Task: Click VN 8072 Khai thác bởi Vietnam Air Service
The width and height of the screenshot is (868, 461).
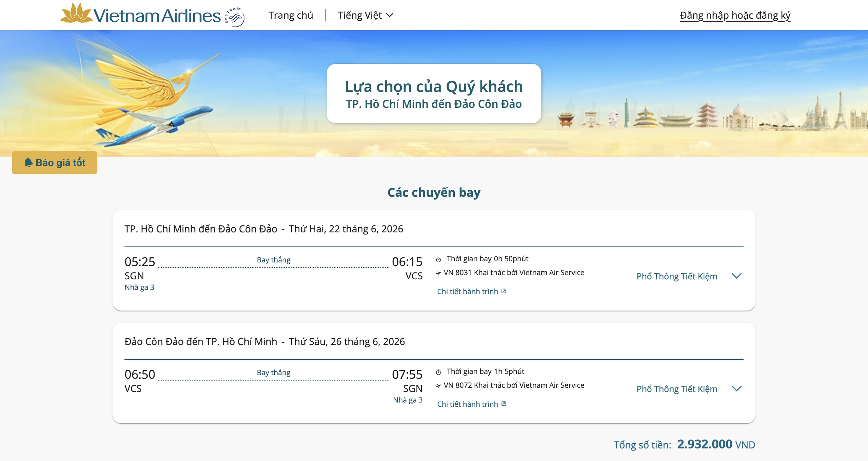Action: click(514, 385)
